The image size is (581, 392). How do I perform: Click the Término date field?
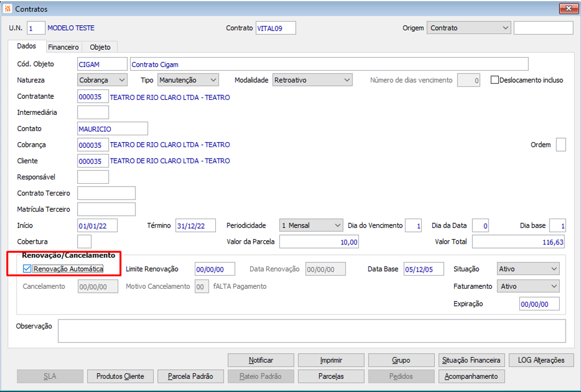(195, 225)
